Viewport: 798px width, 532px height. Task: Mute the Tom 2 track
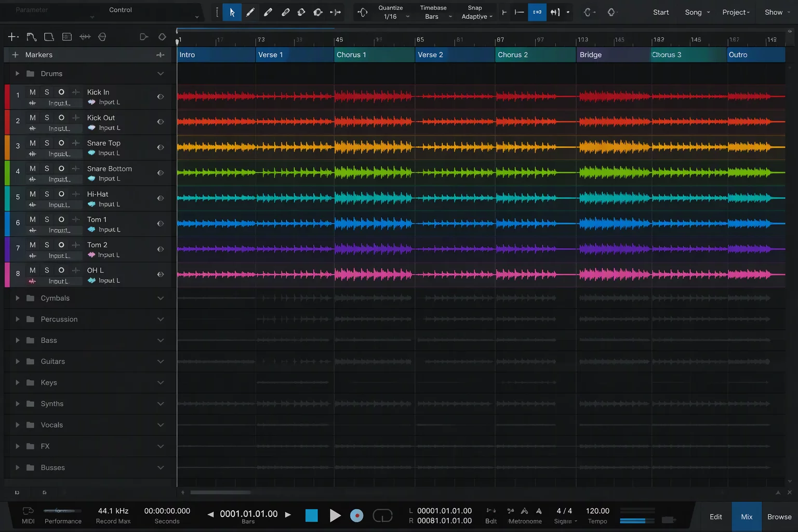33,245
